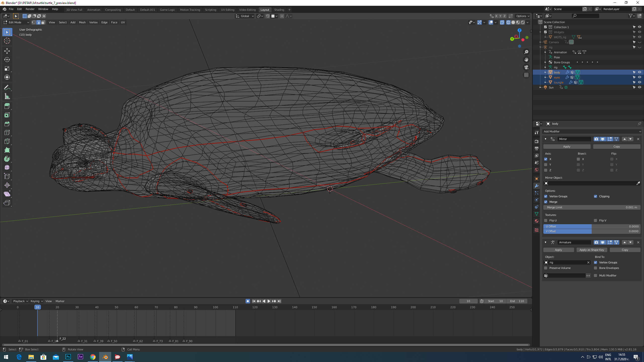
Task: Select the Rotate tool
Action: (7, 60)
